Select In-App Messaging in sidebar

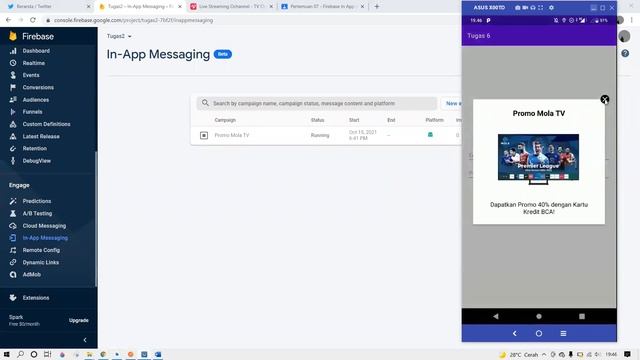click(45, 238)
